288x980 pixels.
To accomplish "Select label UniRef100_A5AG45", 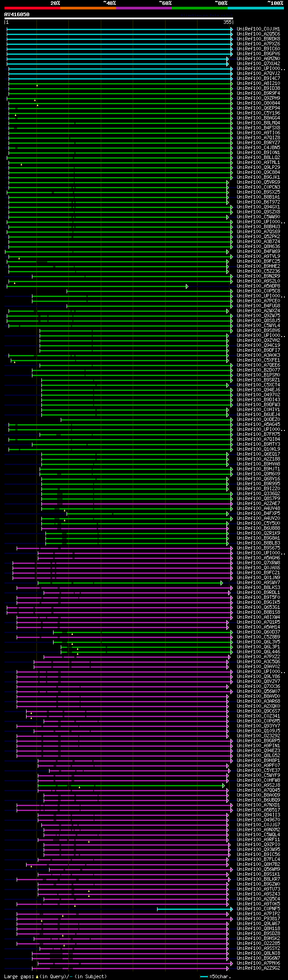I will [258, 424].
